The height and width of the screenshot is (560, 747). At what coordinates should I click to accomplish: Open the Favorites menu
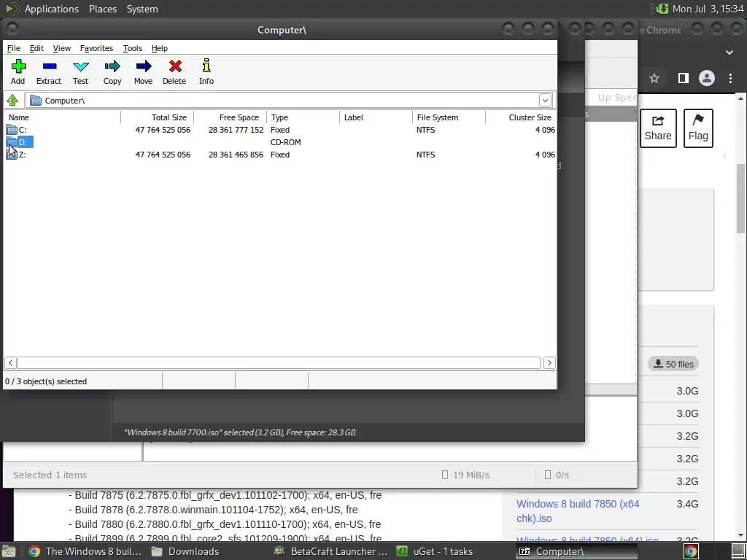[x=97, y=48]
